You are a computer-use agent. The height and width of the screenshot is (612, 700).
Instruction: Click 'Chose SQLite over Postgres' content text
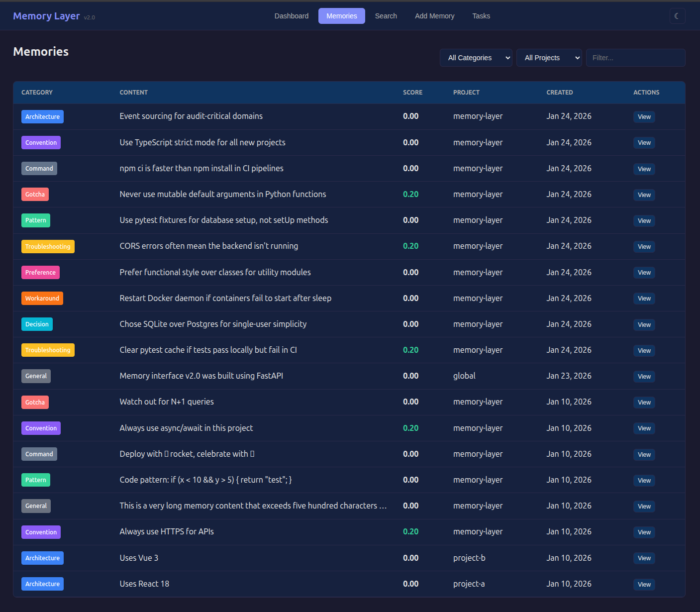pyautogui.click(x=213, y=324)
